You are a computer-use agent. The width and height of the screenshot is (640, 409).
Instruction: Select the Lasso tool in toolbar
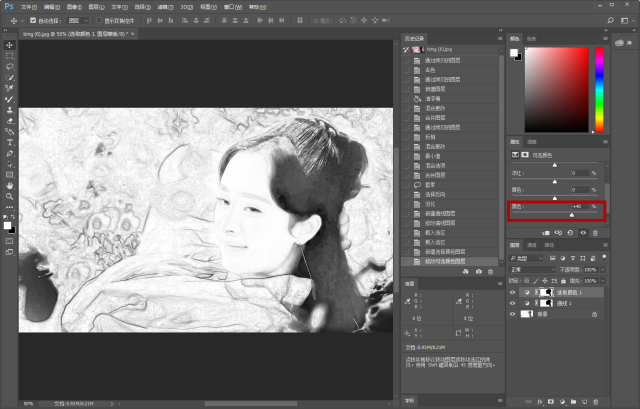tap(9, 67)
